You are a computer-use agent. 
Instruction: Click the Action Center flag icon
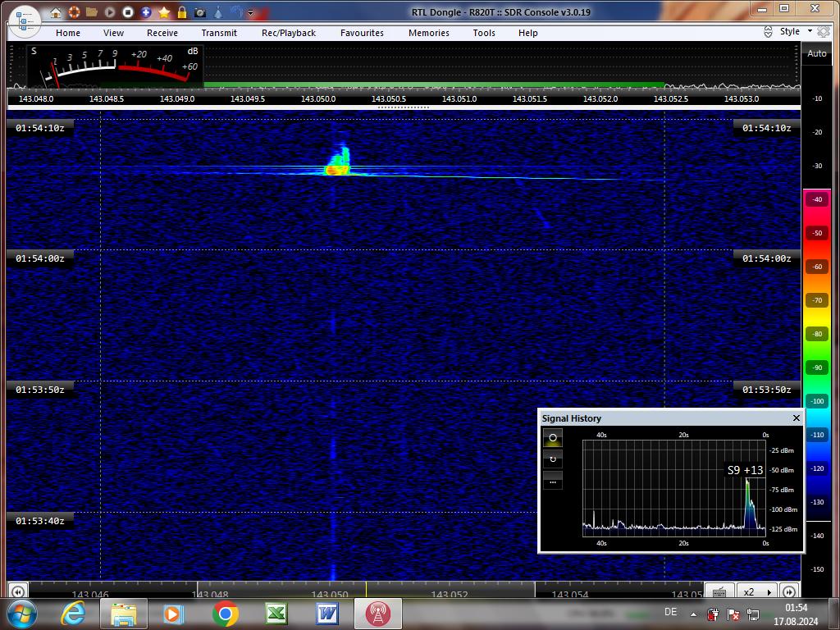point(733,614)
